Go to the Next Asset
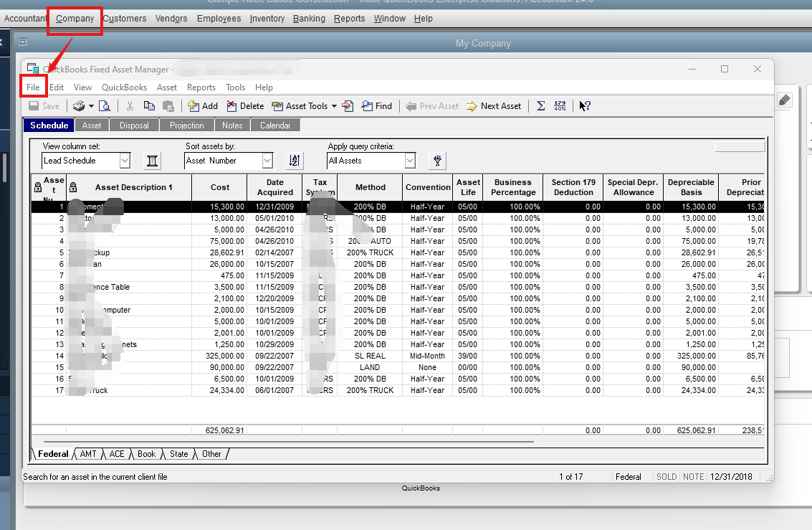The width and height of the screenshot is (812, 530). point(494,106)
